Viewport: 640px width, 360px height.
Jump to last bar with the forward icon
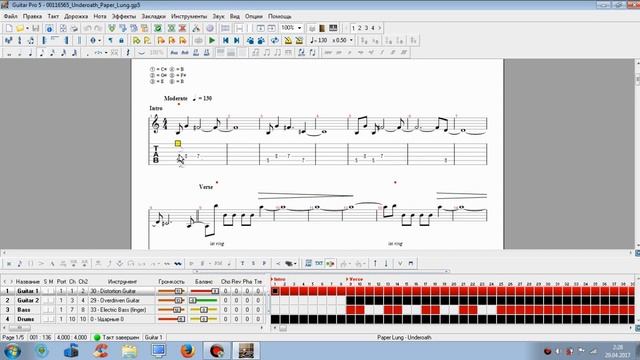[236, 40]
